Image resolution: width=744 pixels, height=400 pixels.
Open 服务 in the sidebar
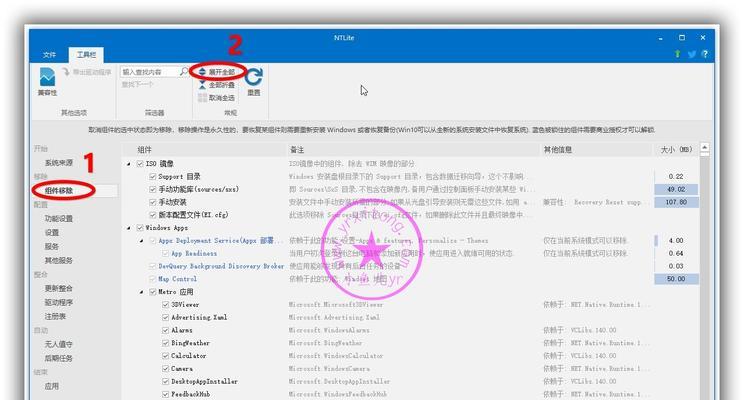pyautogui.click(x=52, y=247)
